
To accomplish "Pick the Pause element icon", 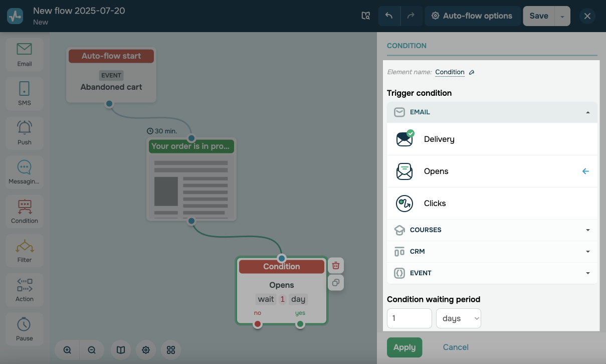I will click(x=24, y=328).
